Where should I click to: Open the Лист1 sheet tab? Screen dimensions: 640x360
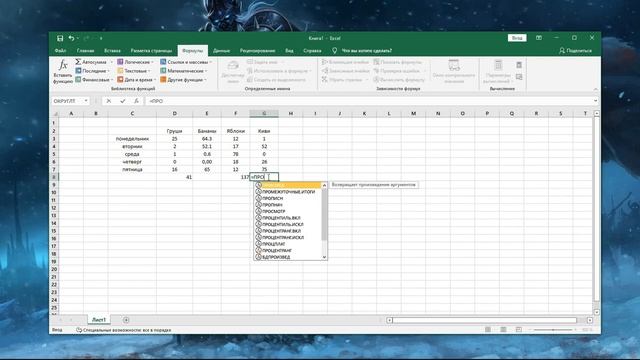point(99,320)
